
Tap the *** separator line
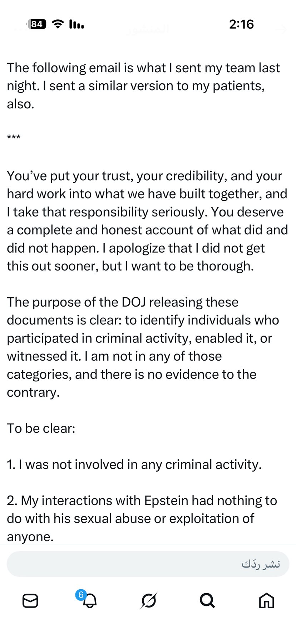click(x=14, y=138)
